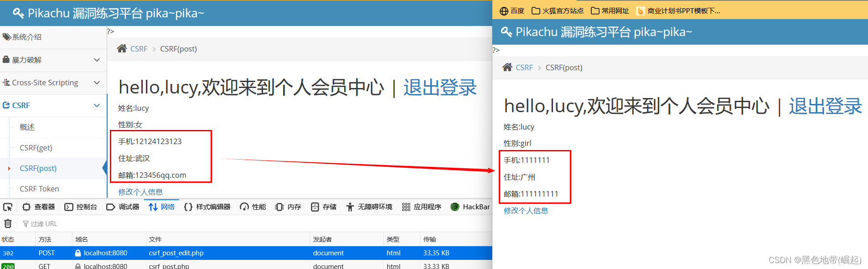868x269 pixels.
Task: Click 修改个人信息 link in right window
Action: pyautogui.click(x=526, y=211)
